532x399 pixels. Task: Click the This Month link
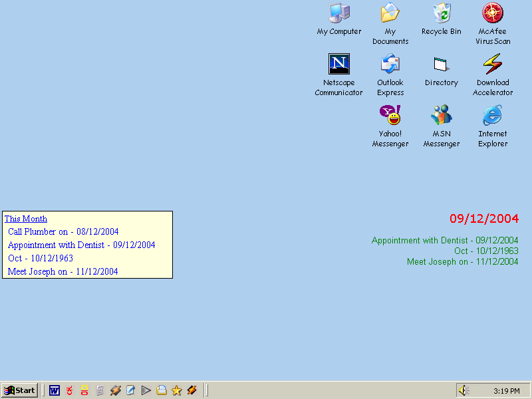(26, 219)
